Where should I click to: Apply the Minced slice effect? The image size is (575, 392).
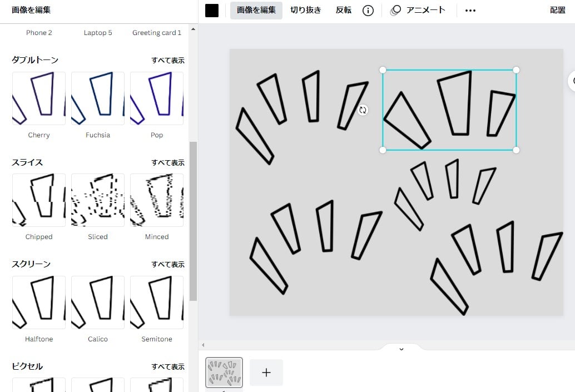click(x=157, y=200)
